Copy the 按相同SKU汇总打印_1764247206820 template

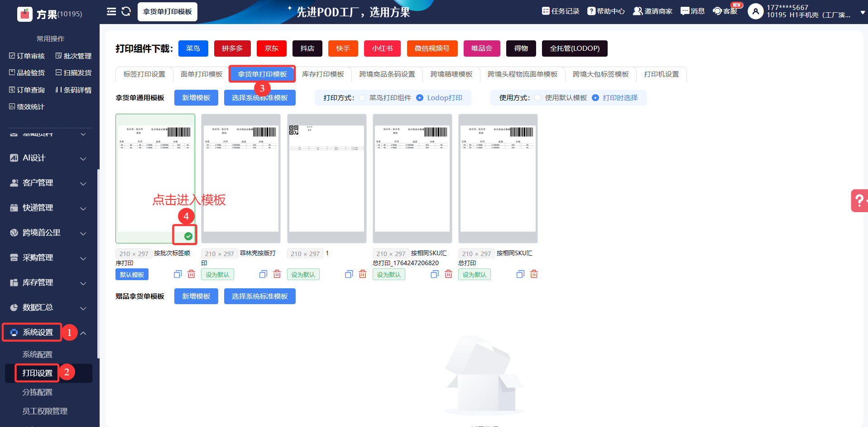(435, 274)
